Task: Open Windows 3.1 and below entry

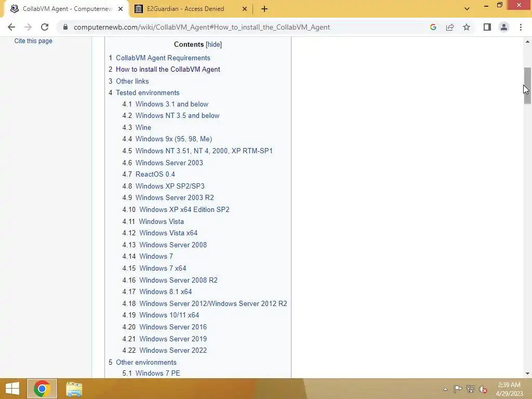Action: (x=172, y=104)
